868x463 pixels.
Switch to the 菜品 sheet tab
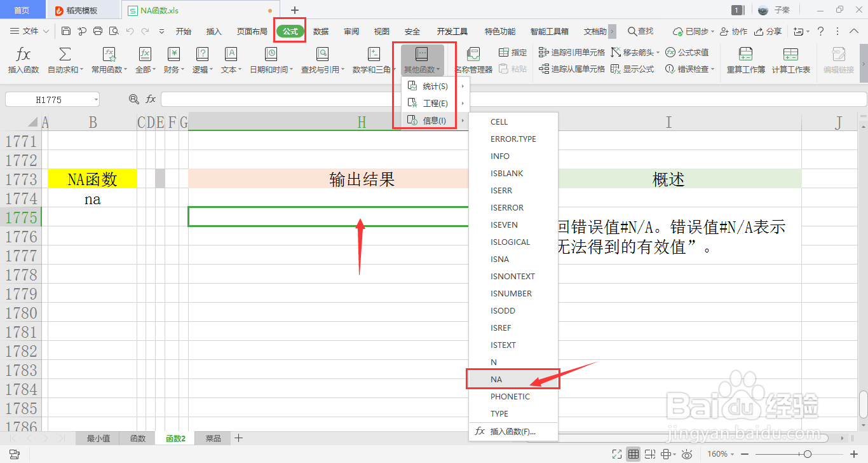pyautogui.click(x=212, y=438)
